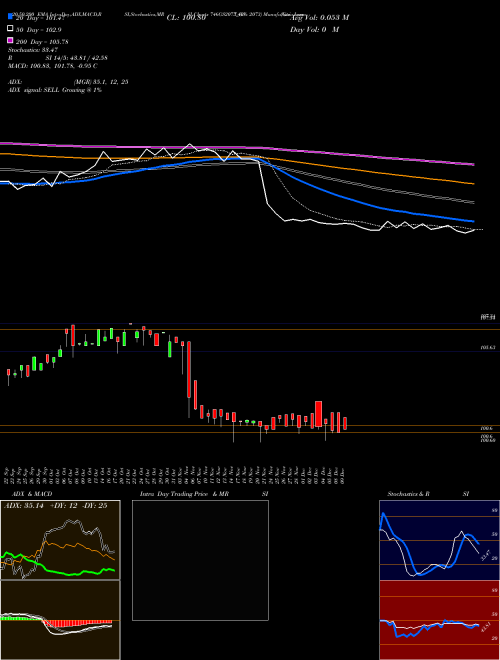Click the 'ADX: 35.14 +DY: 12 -DY: 25' header
500x660 pixels.
tap(56, 506)
